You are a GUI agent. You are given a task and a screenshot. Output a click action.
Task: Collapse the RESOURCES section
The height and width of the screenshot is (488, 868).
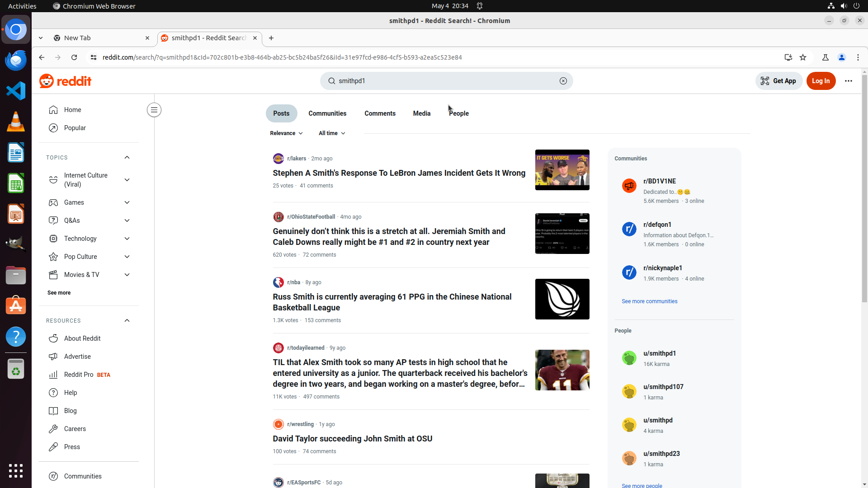point(127,321)
